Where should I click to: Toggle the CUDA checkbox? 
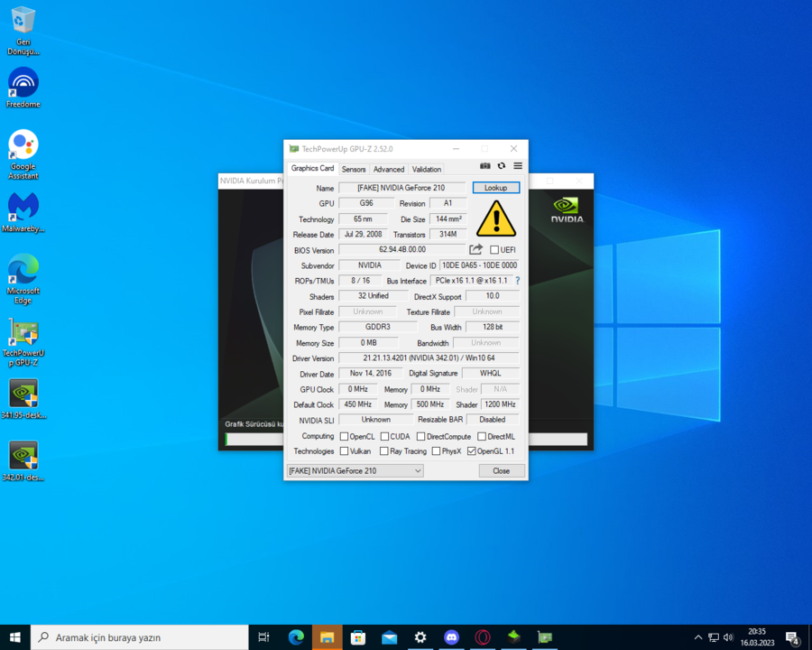pos(384,436)
